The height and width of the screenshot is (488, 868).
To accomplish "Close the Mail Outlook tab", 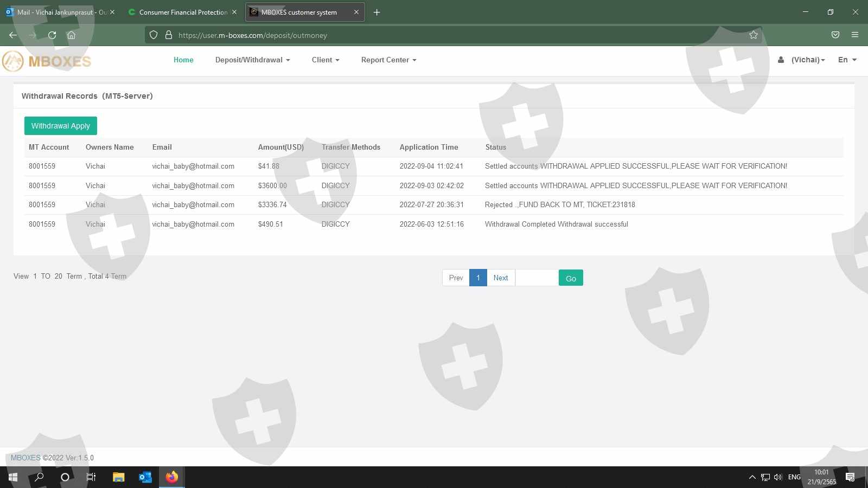I will [x=112, y=12].
